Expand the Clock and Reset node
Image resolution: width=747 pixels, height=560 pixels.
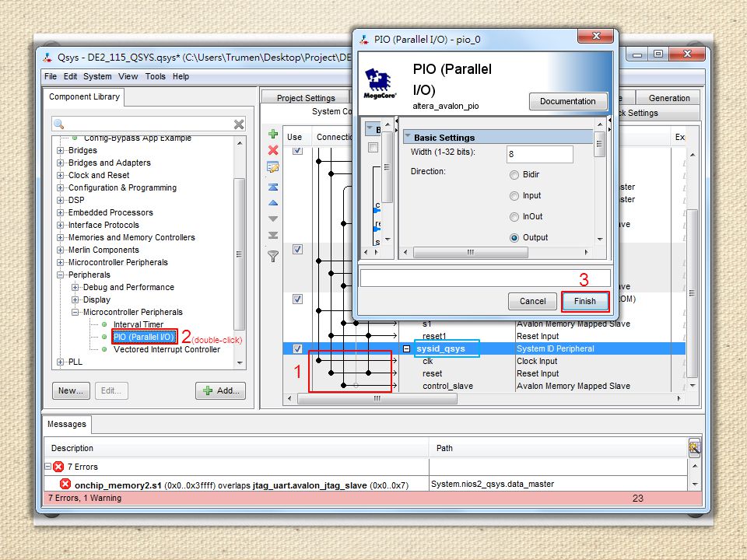[x=61, y=175]
